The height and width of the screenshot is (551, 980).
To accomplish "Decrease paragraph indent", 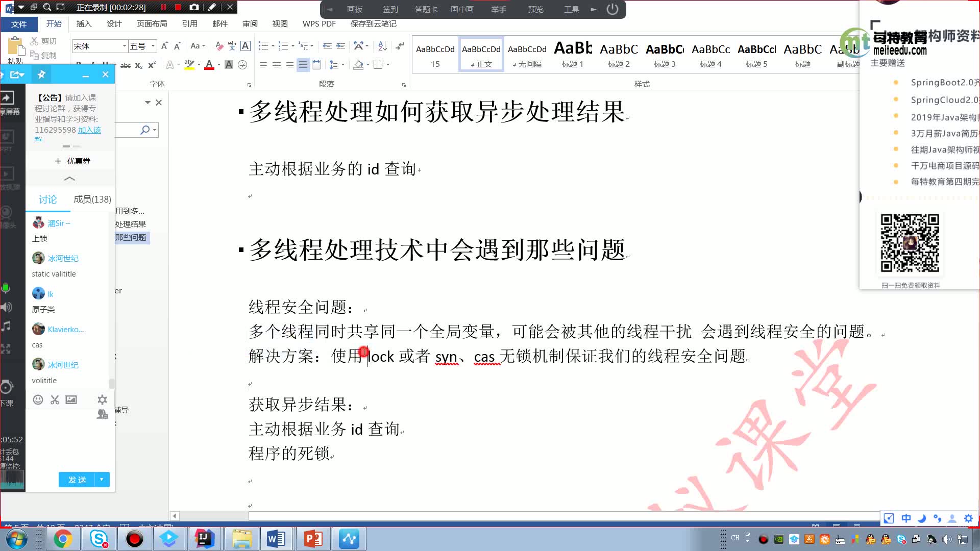I will tap(327, 46).
